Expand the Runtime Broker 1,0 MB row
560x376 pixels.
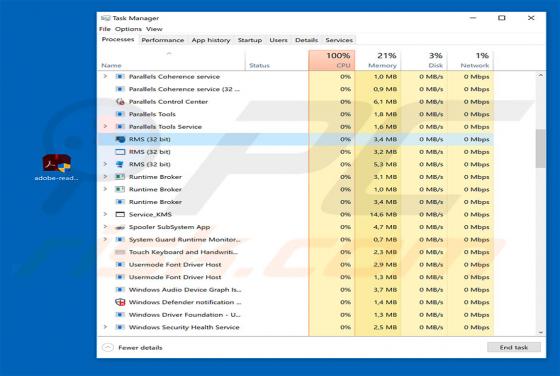pyautogui.click(x=105, y=189)
